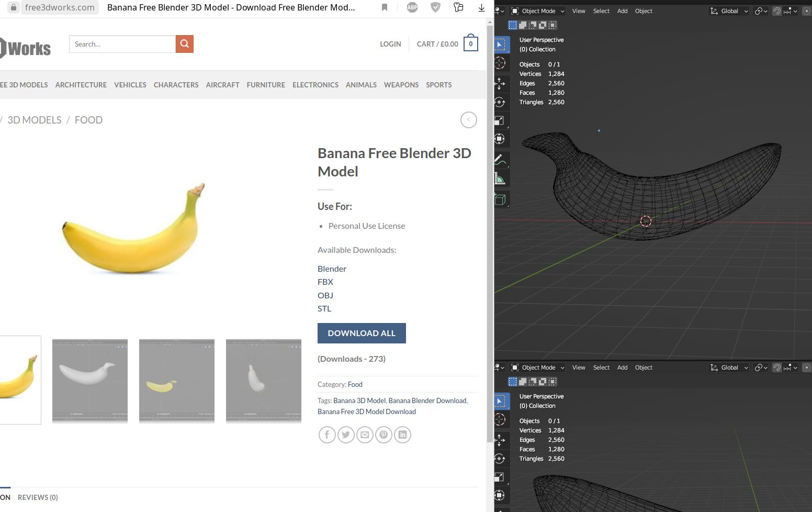
Task: Open the browser downloads icon
Action: click(x=481, y=7)
